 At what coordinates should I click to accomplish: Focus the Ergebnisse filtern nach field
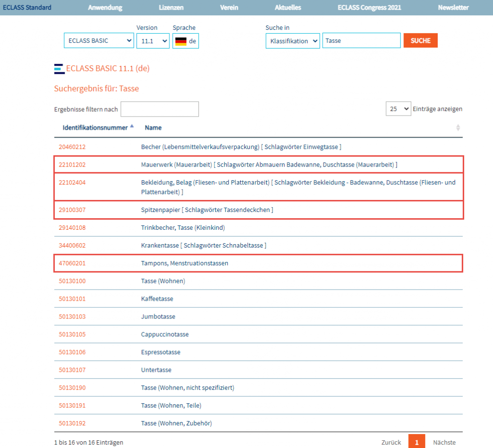(x=160, y=109)
